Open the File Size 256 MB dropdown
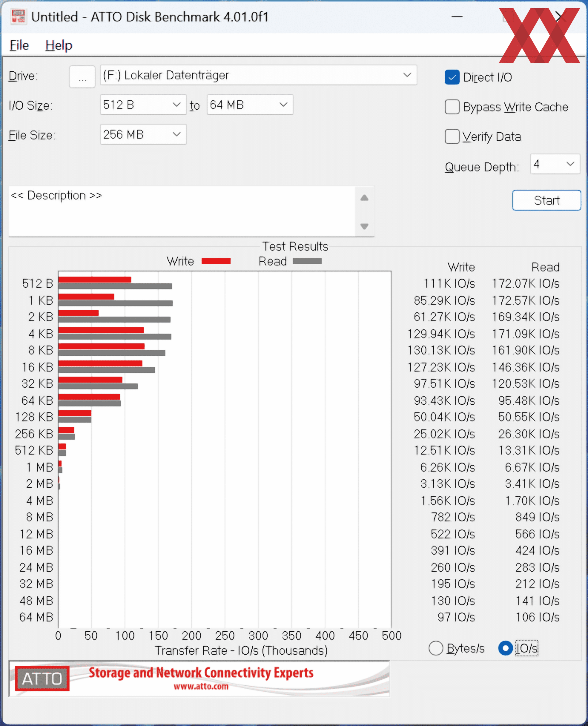Viewport: 588px width, 726px height. [x=143, y=134]
